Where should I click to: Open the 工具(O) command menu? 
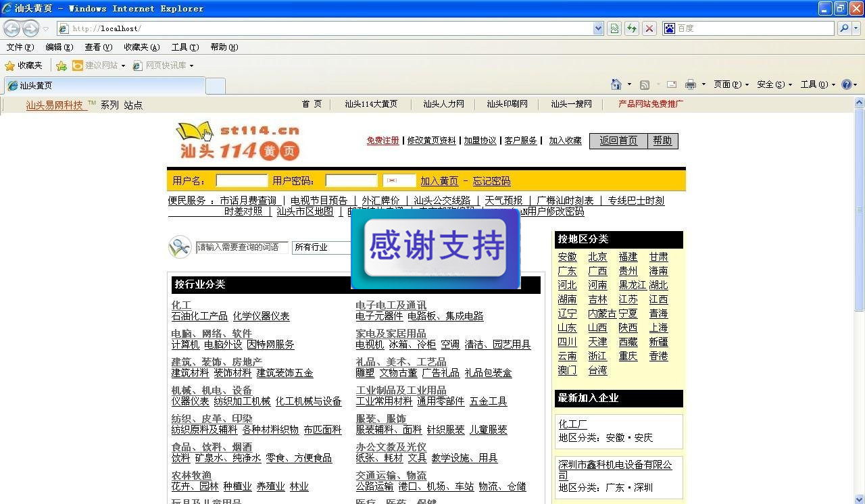click(x=818, y=84)
